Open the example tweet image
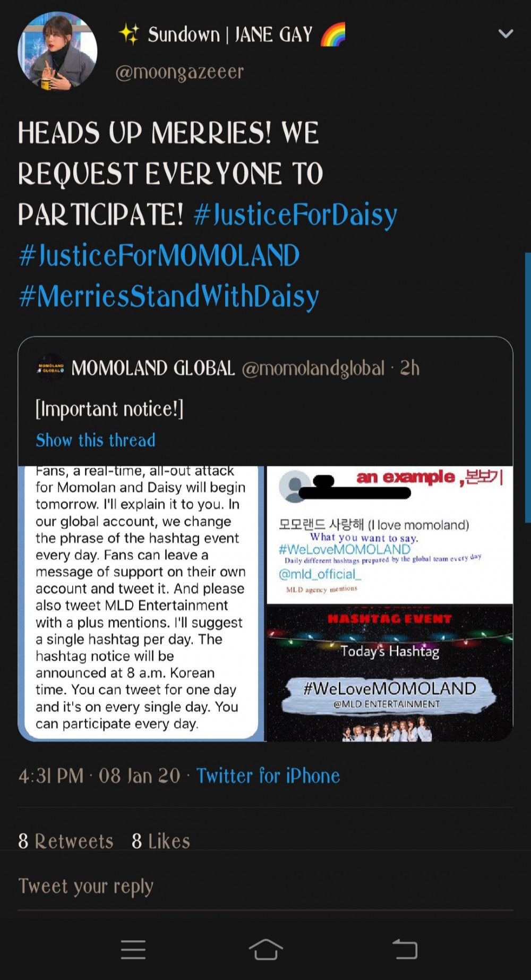Viewport: 531px width, 980px height. tap(390, 535)
